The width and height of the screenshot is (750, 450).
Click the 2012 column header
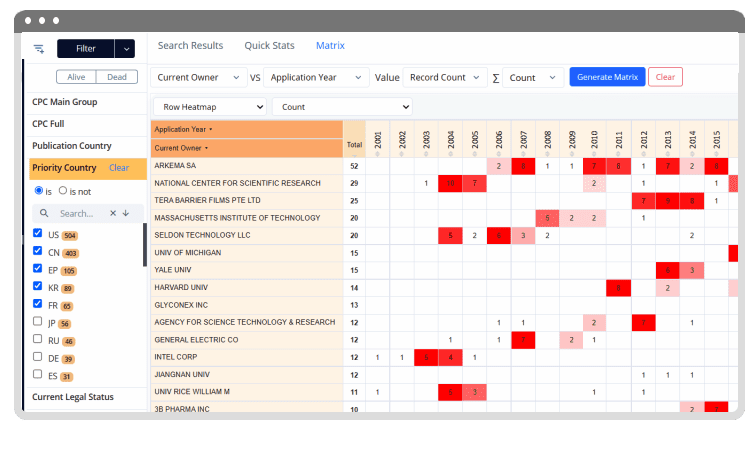coord(643,140)
